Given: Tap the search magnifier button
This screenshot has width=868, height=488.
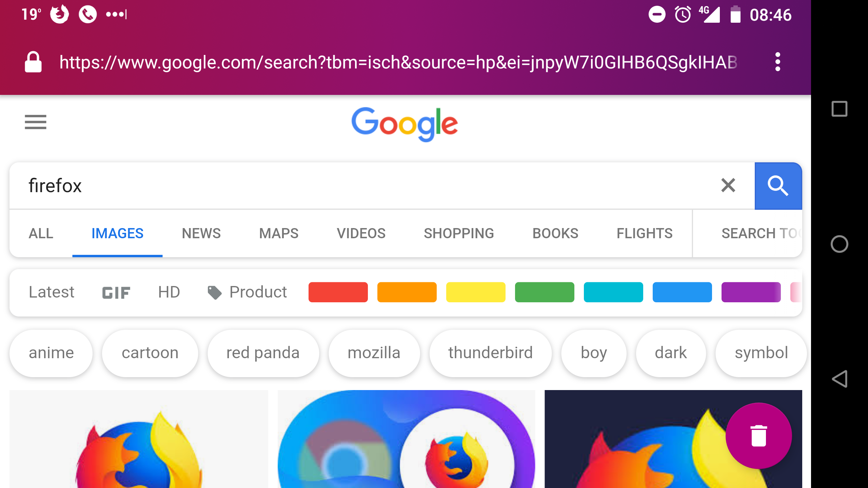Looking at the screenshot, I should (x=778, y=186).
